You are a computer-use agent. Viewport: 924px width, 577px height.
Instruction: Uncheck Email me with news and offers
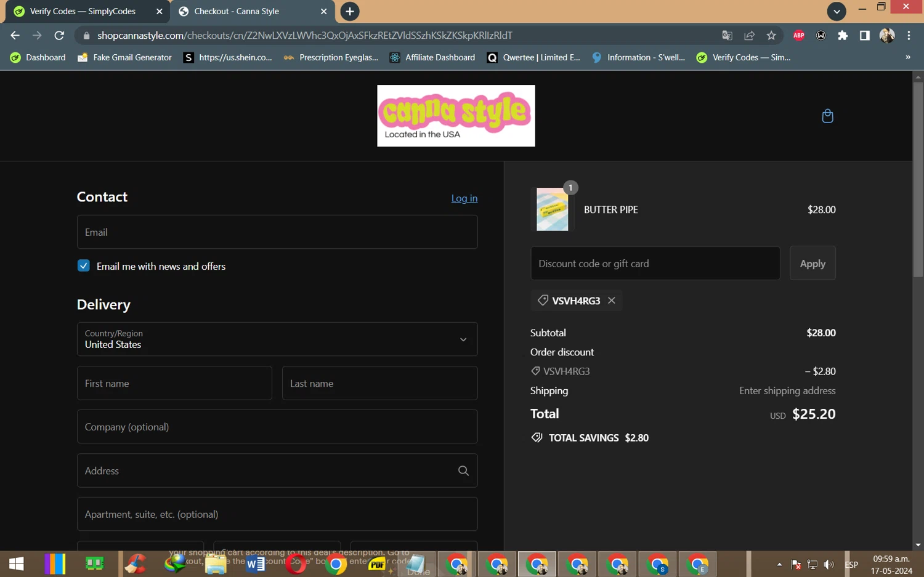[x=84, y=265]
